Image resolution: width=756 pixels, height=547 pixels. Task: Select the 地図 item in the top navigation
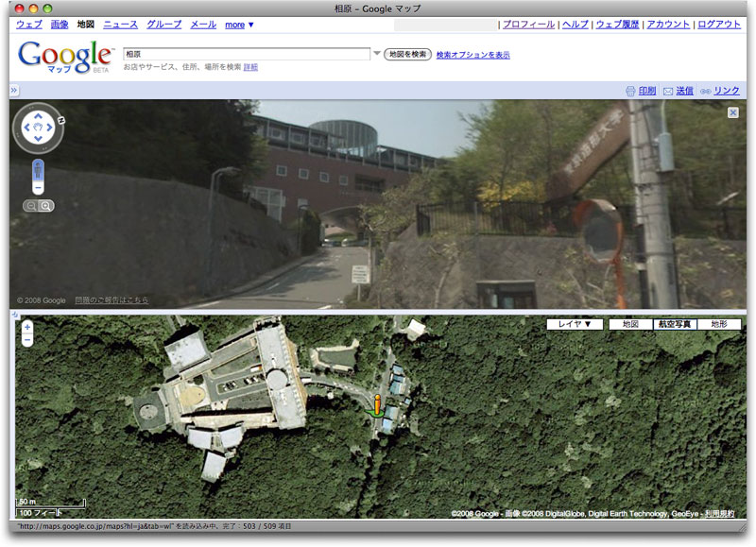click(x=86, y=25)
